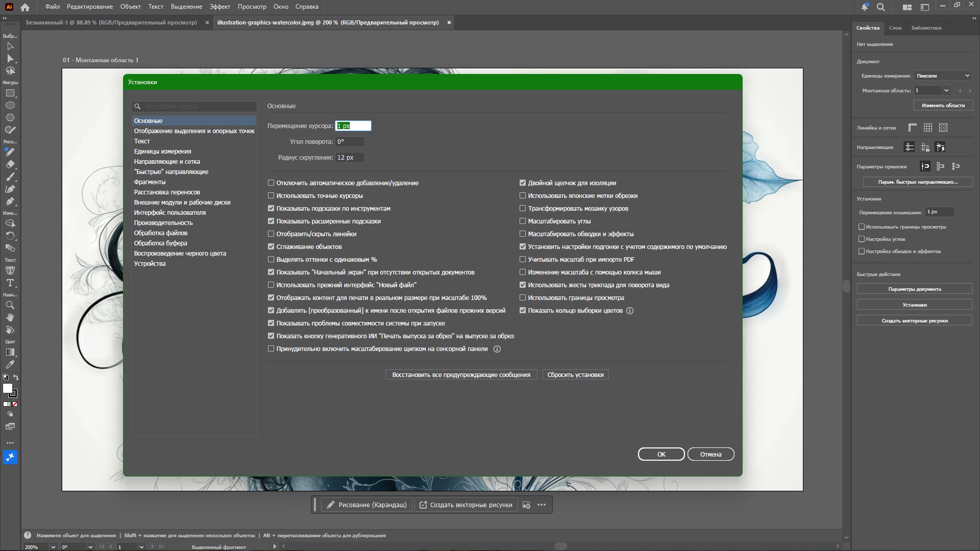Select the Eraser tool
The height and width of the screenshot is (551, 980).
pos(10,164)
